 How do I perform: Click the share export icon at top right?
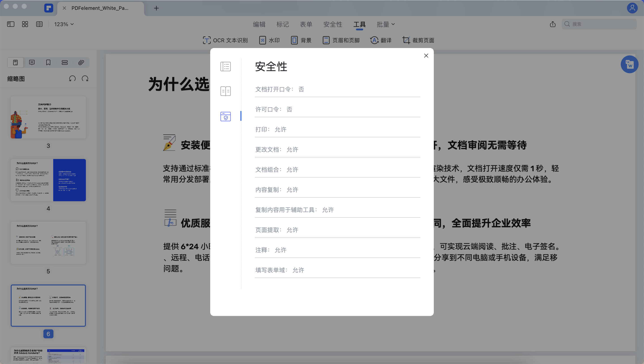(x=553, y=24)
